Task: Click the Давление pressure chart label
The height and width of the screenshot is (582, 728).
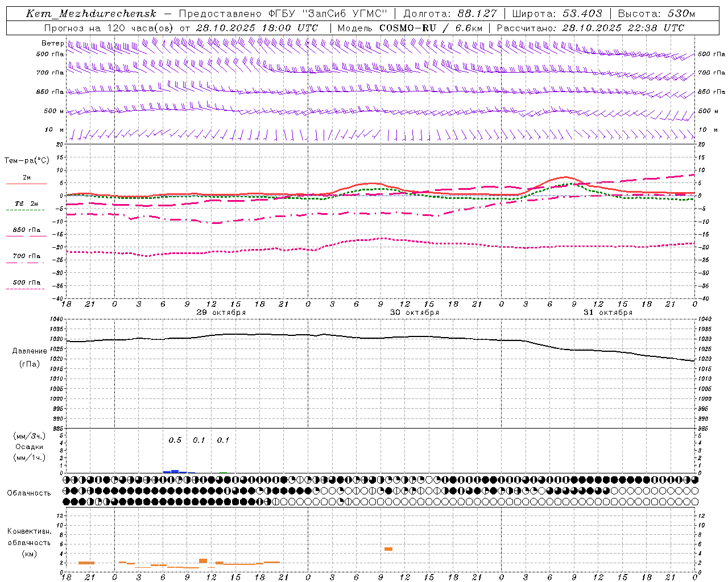Action: pos(30,351)
